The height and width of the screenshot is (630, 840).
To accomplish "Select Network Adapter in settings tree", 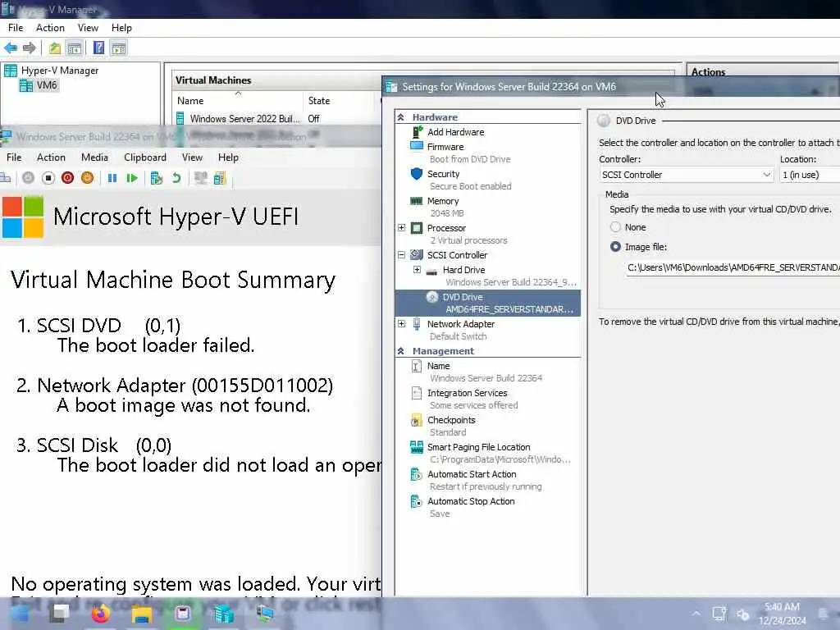I will [x=461, y=324].
